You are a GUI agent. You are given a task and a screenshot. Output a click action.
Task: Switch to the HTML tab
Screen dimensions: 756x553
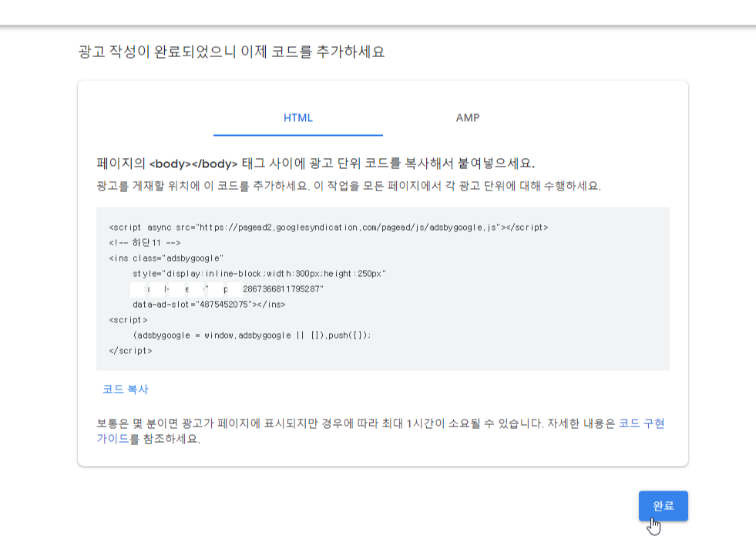pyautogui.click(x=298, y=118)
